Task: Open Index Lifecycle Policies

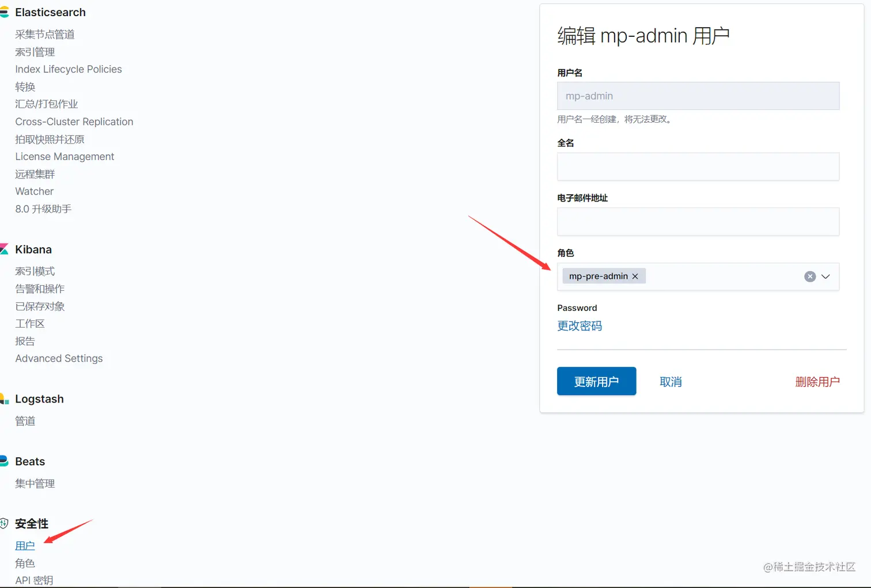Action: click(x=69, y=69)
